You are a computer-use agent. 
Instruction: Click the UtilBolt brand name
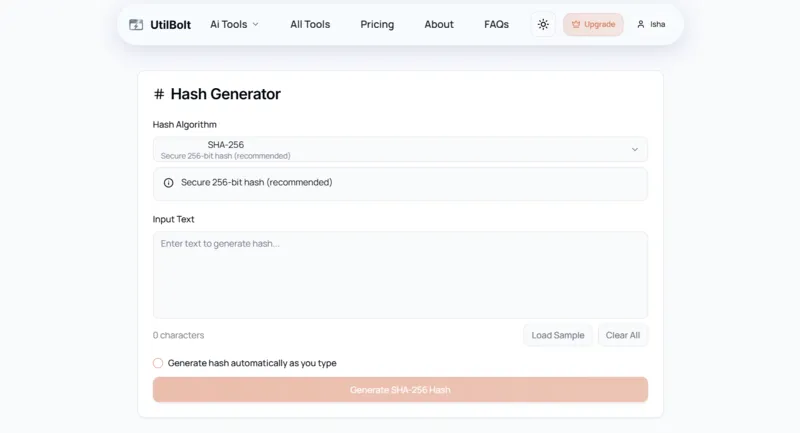click(170, 24)
